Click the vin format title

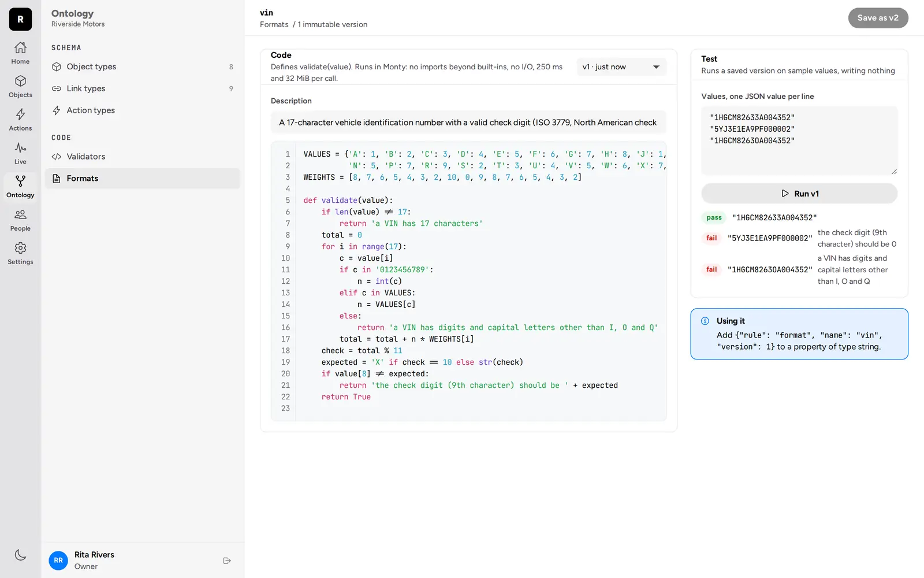coord(266,13)
